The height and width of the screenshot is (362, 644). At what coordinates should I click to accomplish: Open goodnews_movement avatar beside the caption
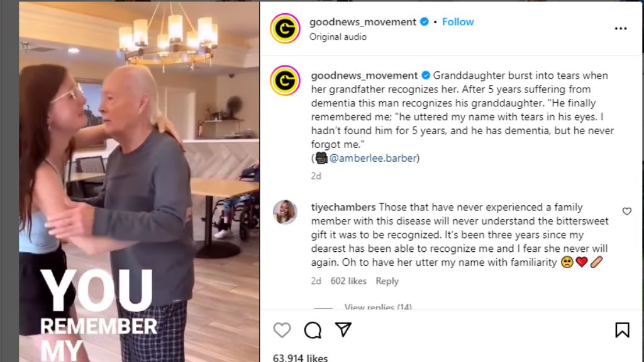(x=285, y=80)
